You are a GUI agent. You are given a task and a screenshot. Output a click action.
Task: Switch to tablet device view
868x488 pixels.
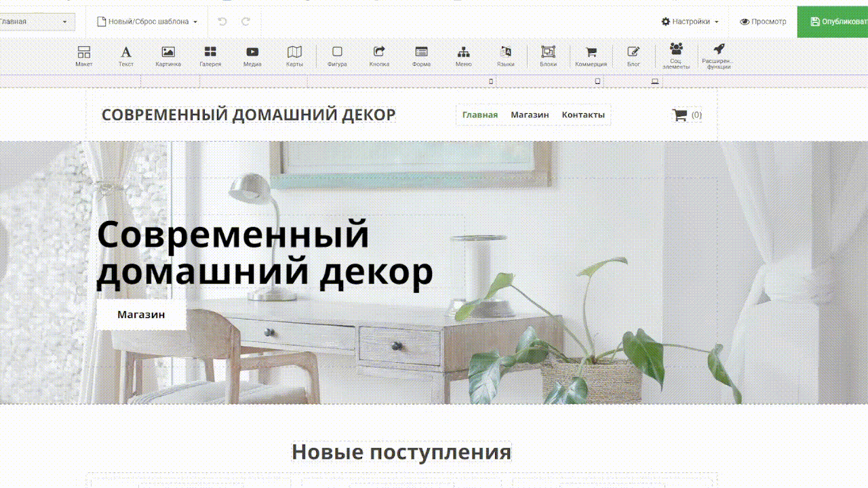[x=597, y=81]
